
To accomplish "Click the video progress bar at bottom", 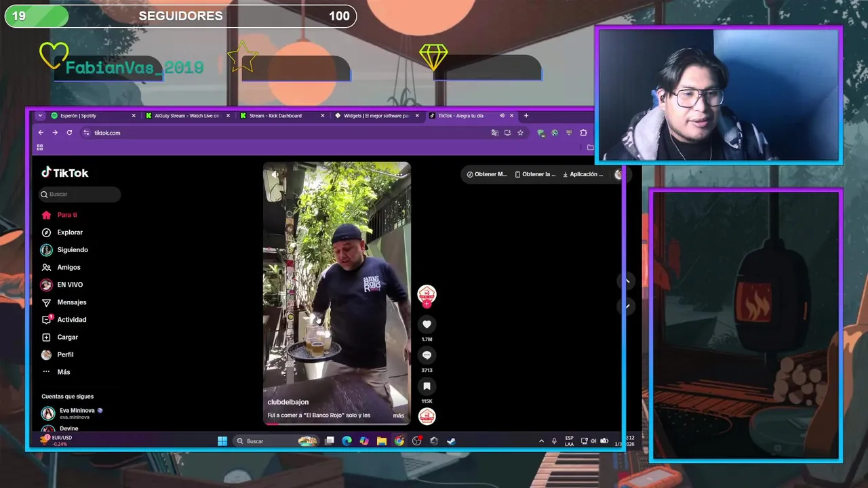I will pos(336,424).
